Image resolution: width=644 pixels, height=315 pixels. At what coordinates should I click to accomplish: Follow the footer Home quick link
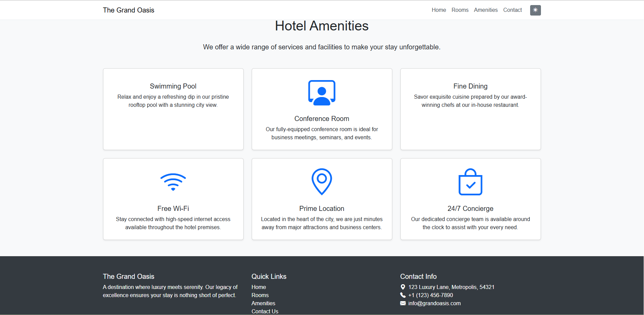(258, 287)
